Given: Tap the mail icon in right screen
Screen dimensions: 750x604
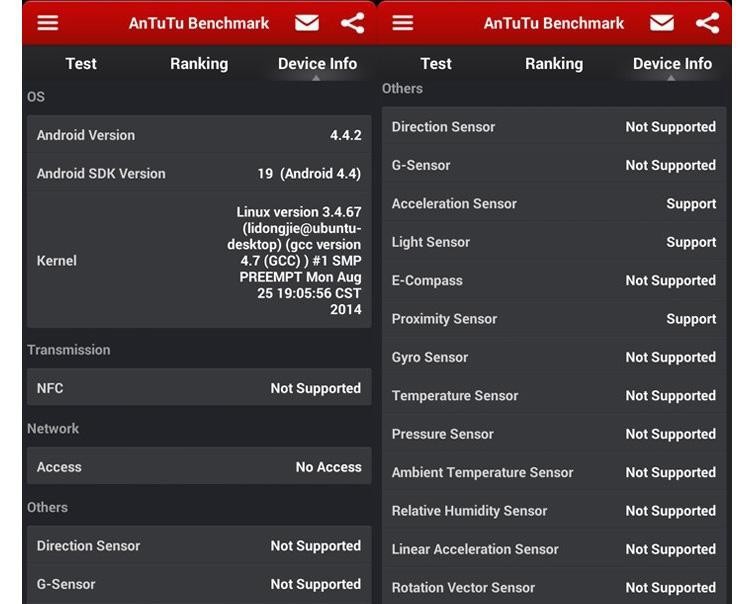Looking at the screenshot, I should (661, 23).
